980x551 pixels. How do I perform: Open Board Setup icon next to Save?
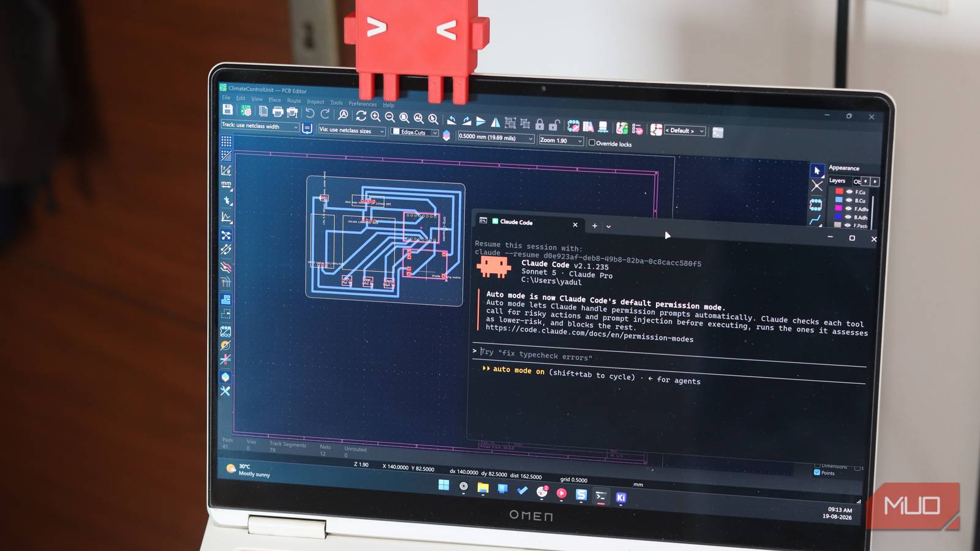coord(246,111)
